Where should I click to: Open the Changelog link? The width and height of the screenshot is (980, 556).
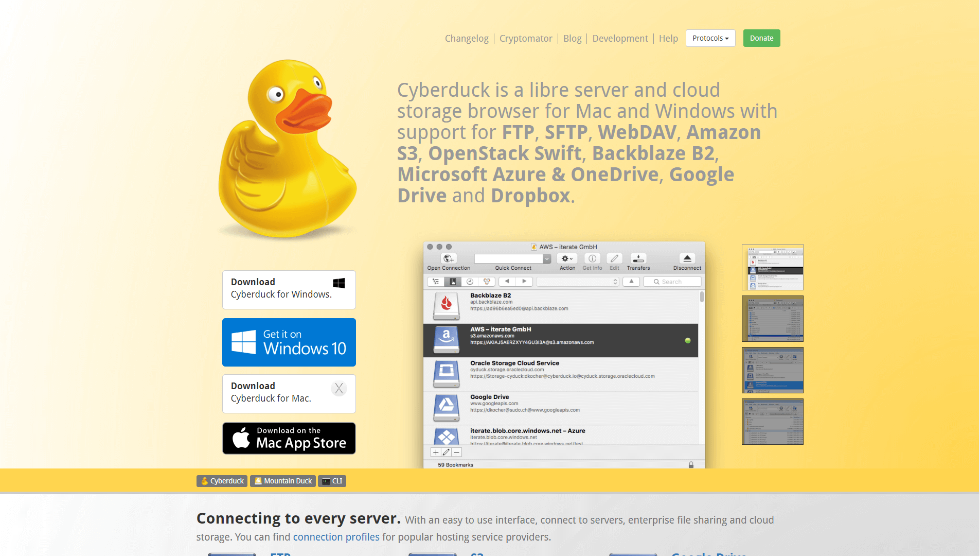[x=467, y=39]
